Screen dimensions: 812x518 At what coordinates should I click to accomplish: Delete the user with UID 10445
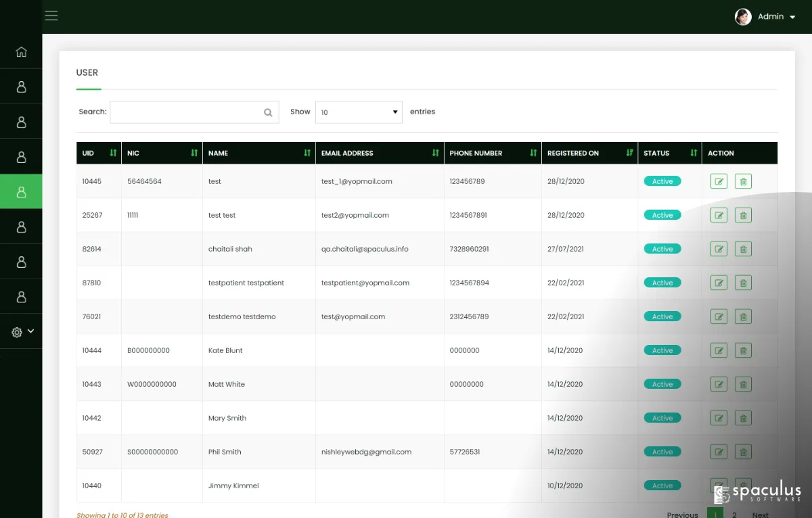tap(743, 181)
